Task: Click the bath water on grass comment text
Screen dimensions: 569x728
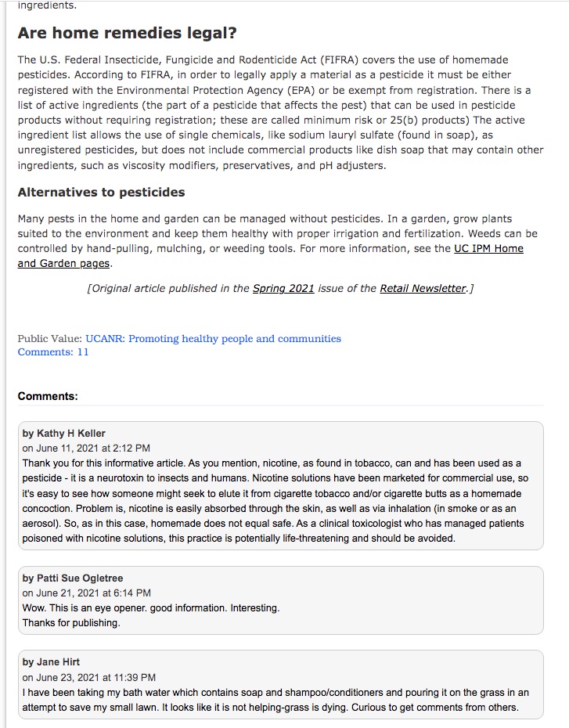Action: click(275, 700)
